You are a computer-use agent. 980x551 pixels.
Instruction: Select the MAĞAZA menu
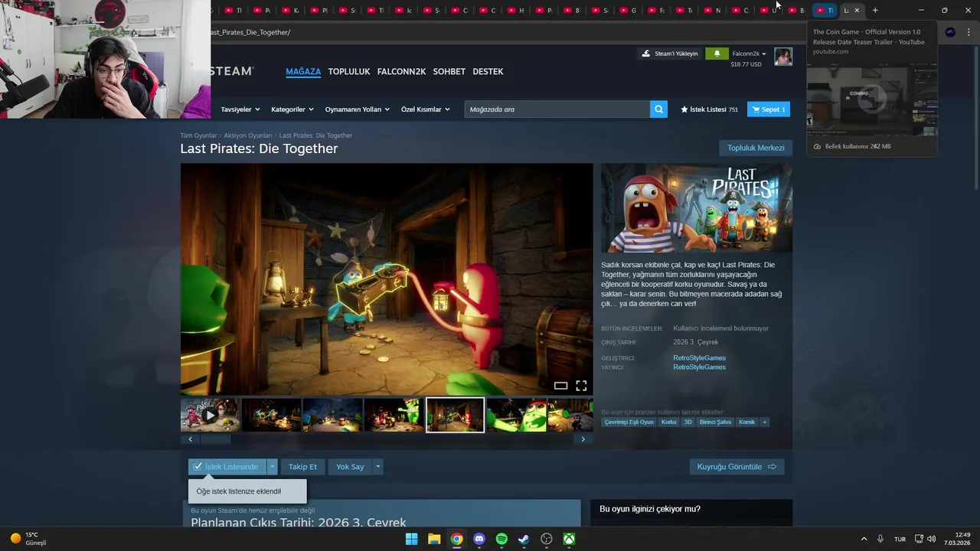[303, 71]
